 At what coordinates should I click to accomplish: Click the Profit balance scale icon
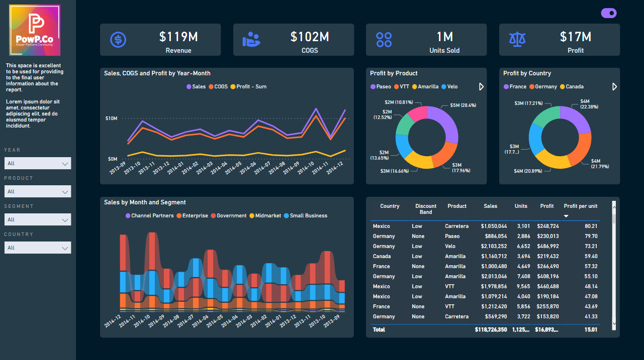(517, 39)
